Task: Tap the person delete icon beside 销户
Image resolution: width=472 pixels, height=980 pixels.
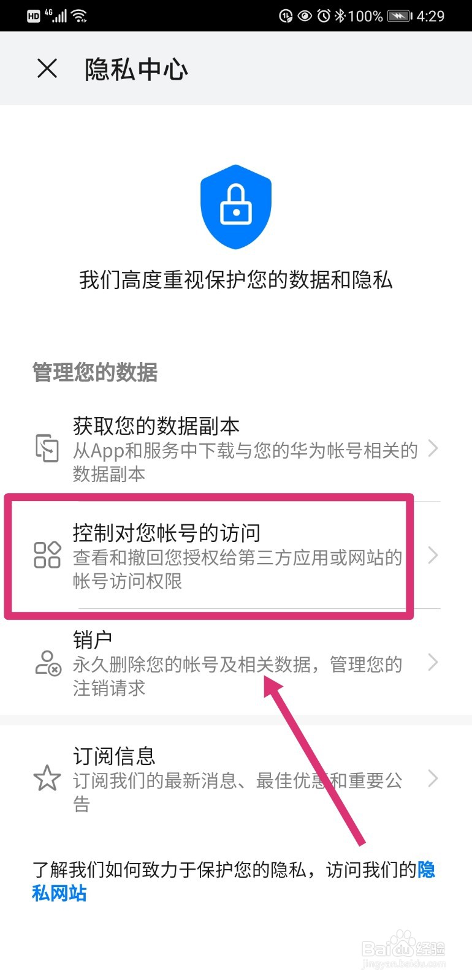Action: 48,663
